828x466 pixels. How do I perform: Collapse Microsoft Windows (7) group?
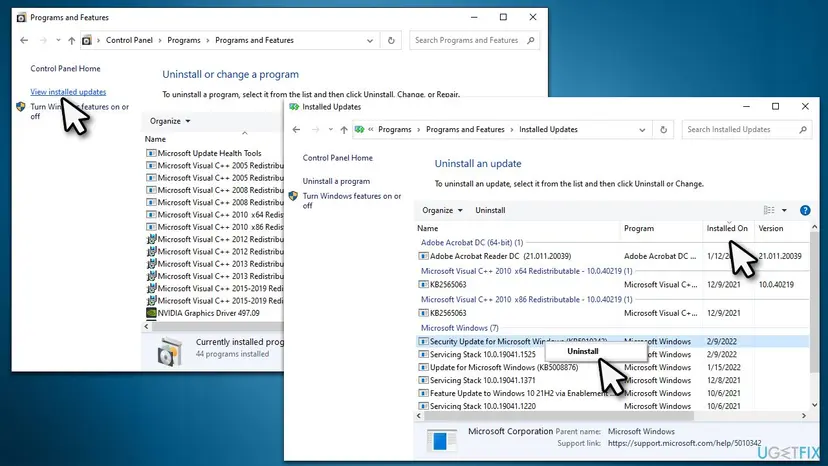tap(459, 328)
